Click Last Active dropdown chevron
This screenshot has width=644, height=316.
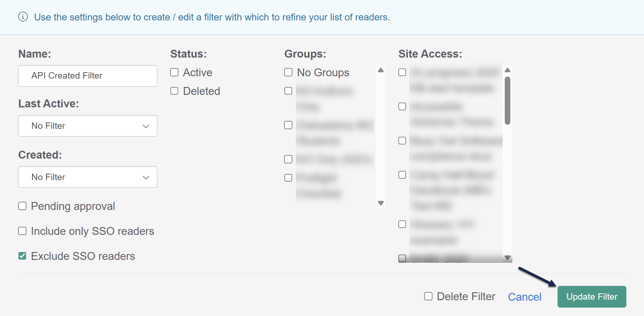146,126
